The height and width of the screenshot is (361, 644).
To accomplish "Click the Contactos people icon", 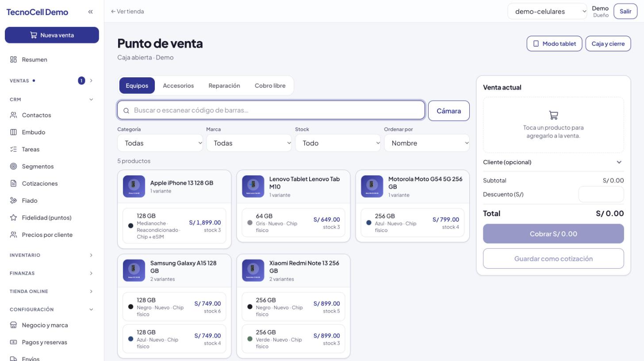I will pyautogui.click(x=13, y=115).
